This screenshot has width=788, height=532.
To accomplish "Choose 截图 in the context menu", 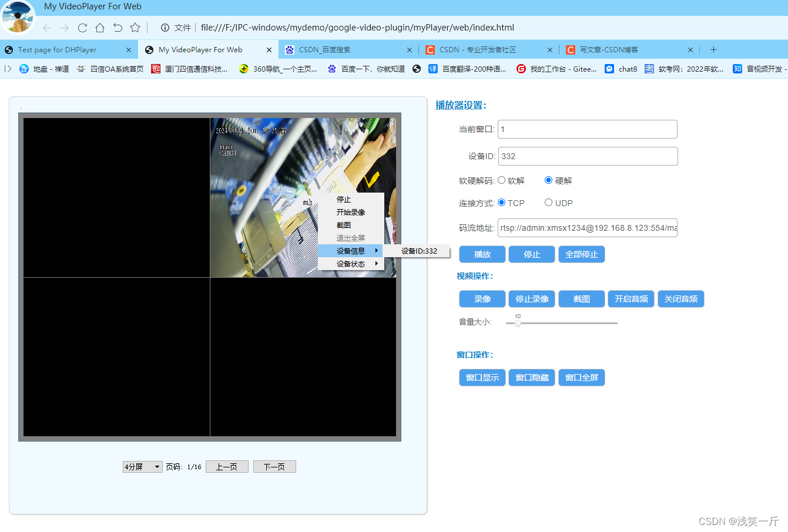I will [x=351, y=225].
